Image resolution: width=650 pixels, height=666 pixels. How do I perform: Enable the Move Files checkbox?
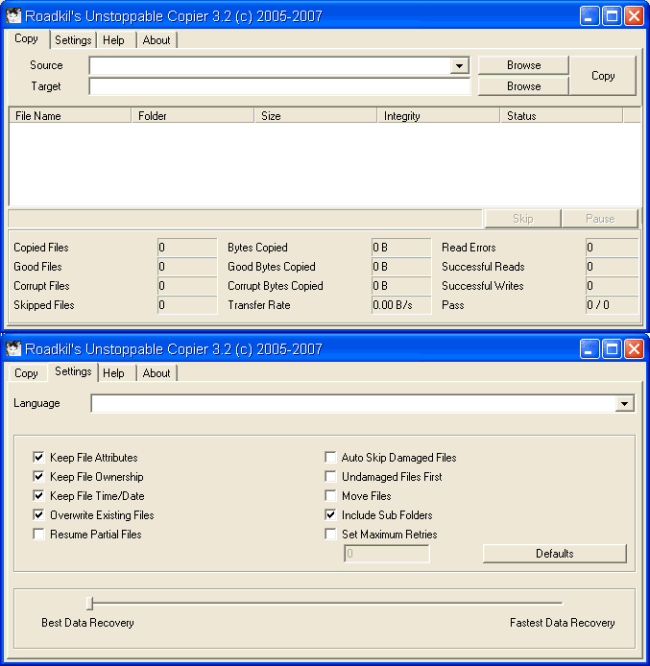tap(331, 495)
